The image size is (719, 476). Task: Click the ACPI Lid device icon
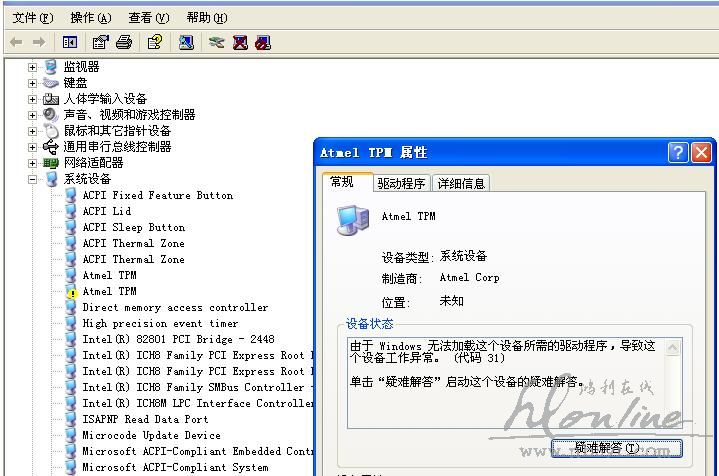pos(71,211)
